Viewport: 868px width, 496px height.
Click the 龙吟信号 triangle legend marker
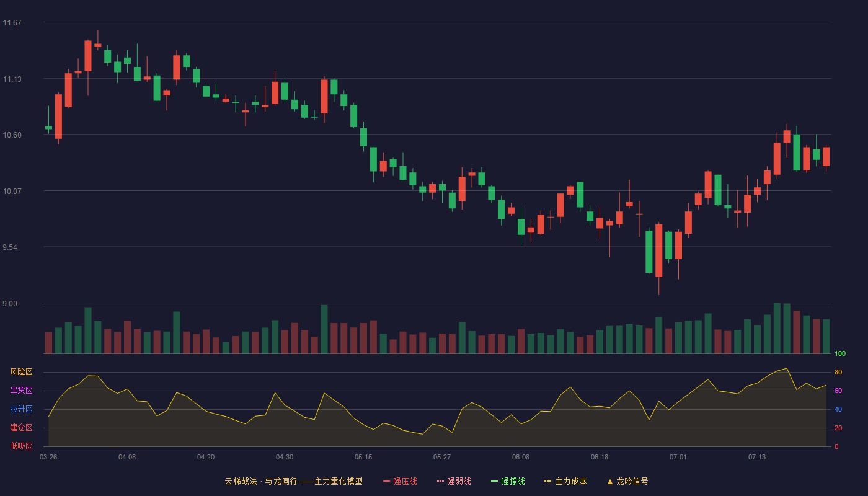(x=610, y=481)
